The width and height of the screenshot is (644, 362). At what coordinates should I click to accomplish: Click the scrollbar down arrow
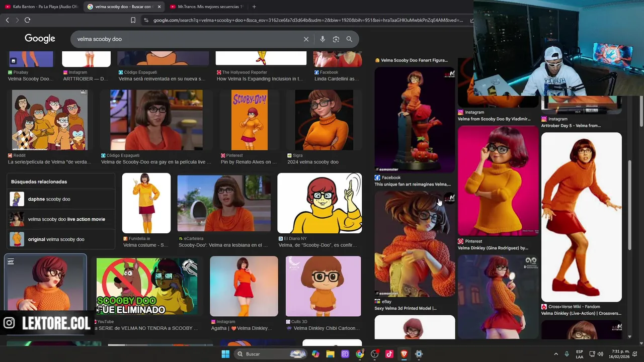pos(630,337)
